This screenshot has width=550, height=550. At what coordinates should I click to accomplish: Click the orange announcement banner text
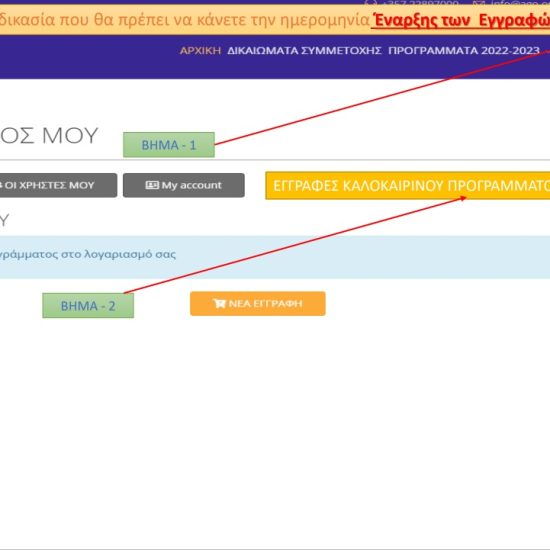(x=185, y=20)
